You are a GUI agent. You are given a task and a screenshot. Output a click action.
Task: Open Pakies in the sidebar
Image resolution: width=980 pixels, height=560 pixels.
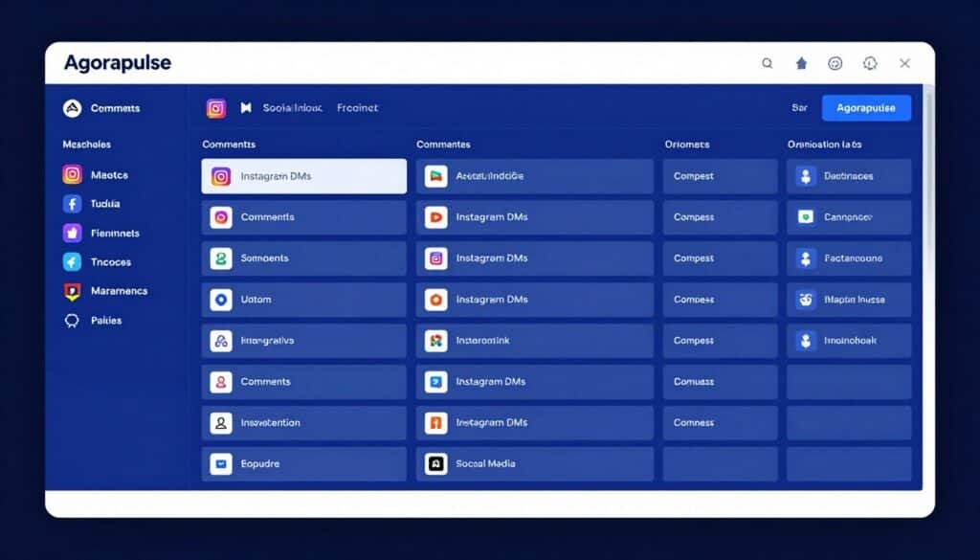[106, 321]
